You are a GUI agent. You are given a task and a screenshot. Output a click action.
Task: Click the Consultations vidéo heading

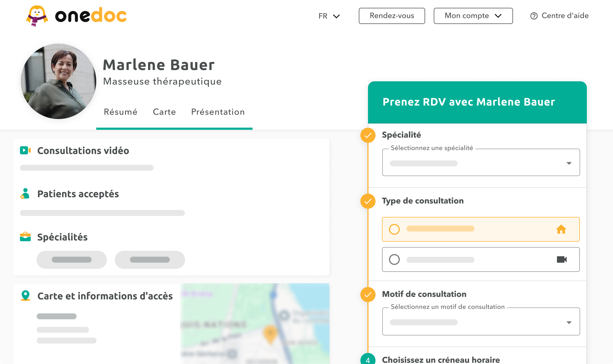(x=83, y=150)
